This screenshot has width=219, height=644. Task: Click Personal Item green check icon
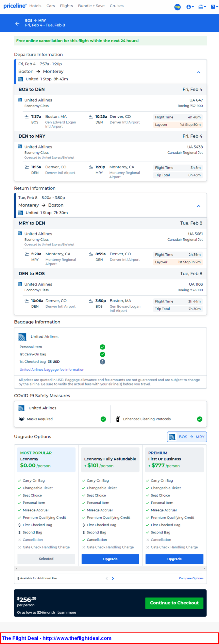pos(102,347)
